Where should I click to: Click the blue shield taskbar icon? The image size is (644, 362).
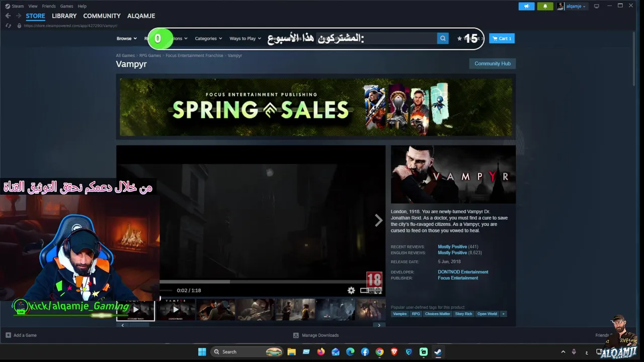(x=409, y=352)
